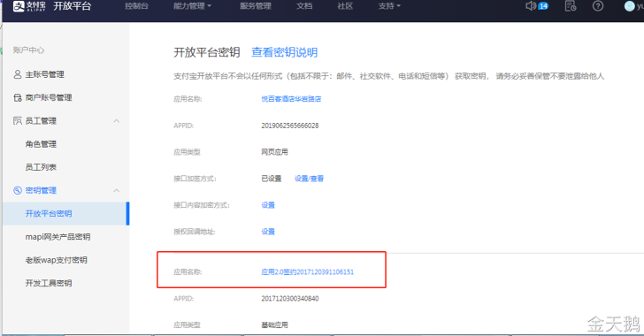644x336 pixels.
Task: Open 服务管理 in top navigation
Action: [256, 6]
